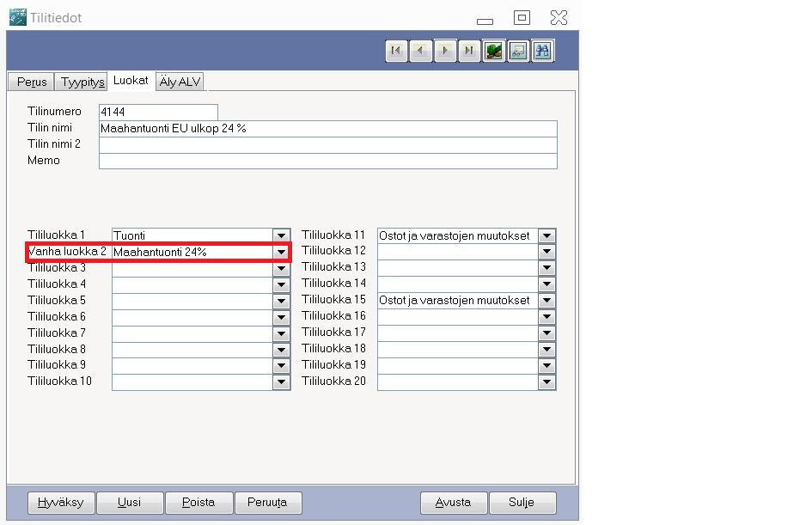
Task: Go to the last account record
Action: 469,51
